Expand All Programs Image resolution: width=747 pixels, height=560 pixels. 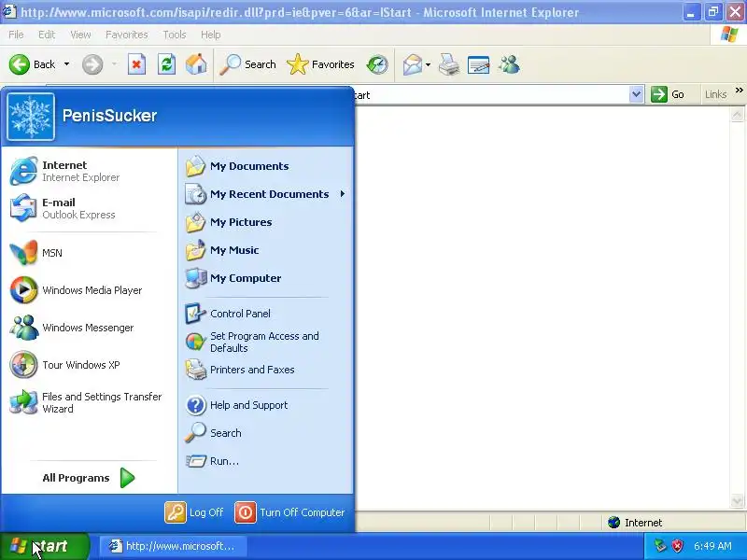[89, 478]
